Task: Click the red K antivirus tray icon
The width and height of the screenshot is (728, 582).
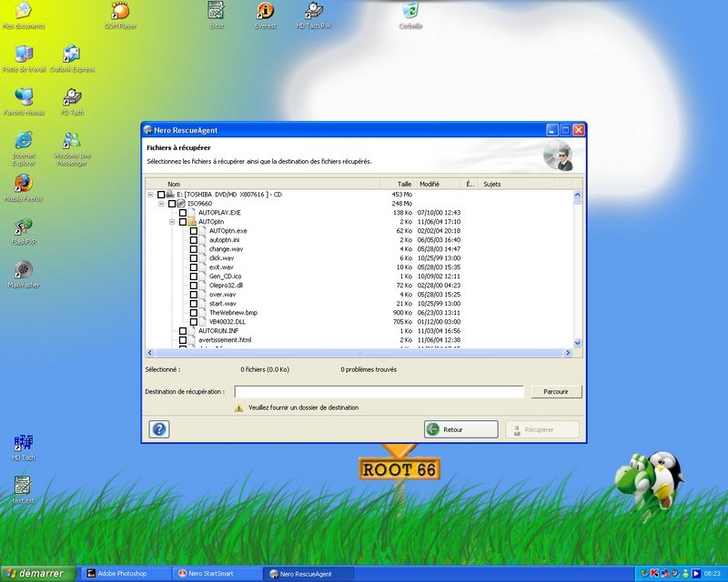Action: (654, 574)
